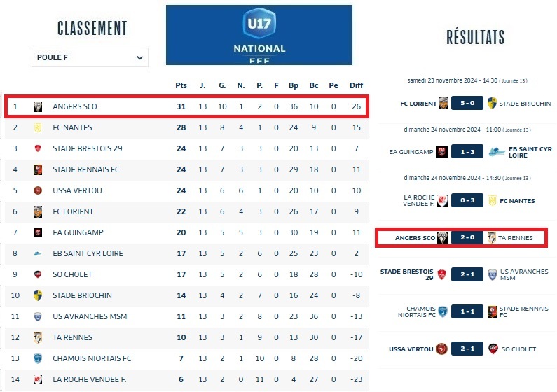Click the Pts column header
Screen dimensions: 557x392
181,85
